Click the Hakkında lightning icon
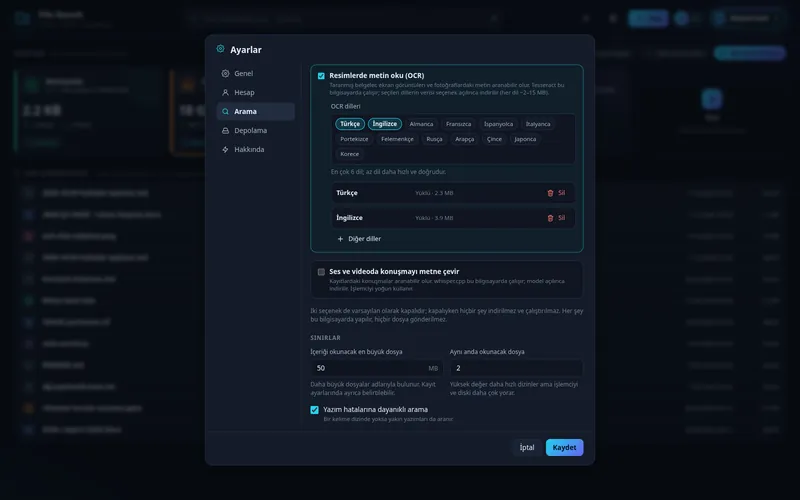Screen dimensions: 800x500 pos(225,149)
